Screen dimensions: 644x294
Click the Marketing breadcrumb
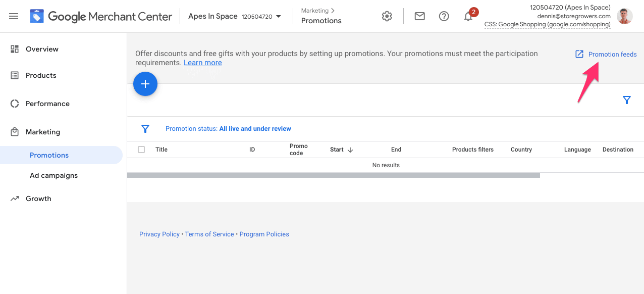click(315, 11)
